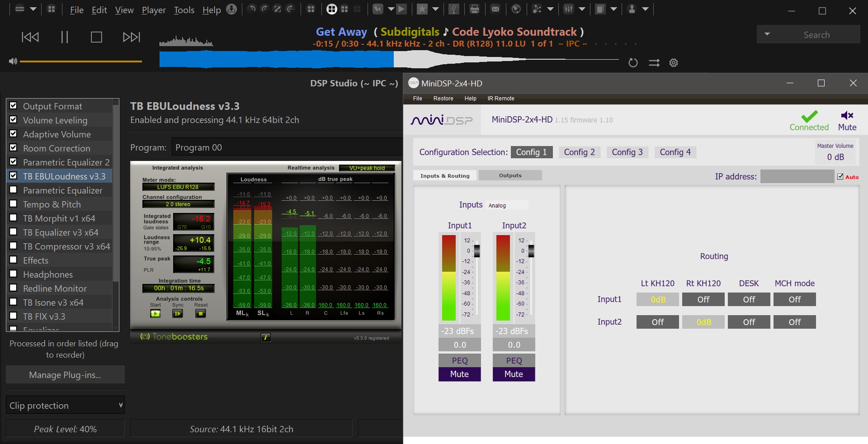Toggle Input1 routing to Rt KH120
The height and width of the screenshot is (444, 868).
703,299
